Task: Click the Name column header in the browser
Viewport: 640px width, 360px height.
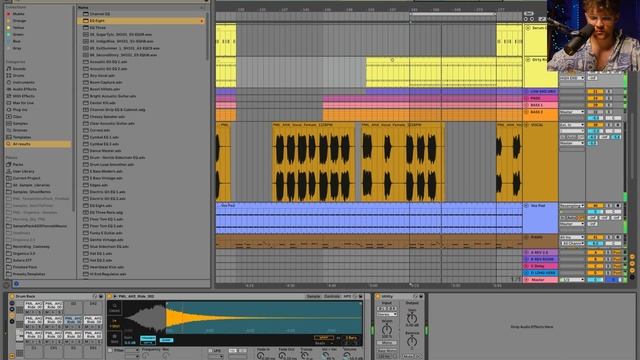Action: tap(83, 7)
